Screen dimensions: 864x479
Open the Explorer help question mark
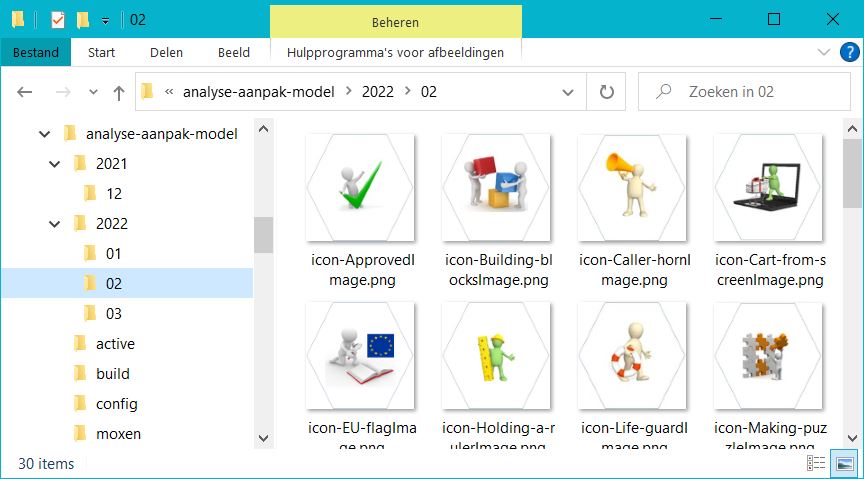coord(847,52)
